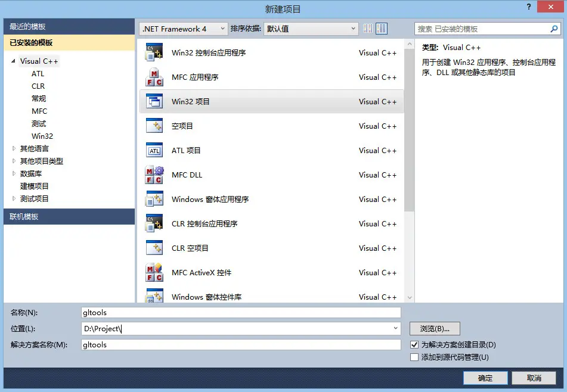Click 取消 button

click(534, 378)
